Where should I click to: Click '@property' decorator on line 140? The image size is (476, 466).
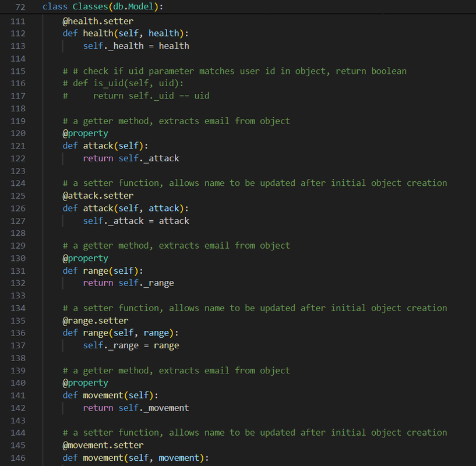point(85,383)
